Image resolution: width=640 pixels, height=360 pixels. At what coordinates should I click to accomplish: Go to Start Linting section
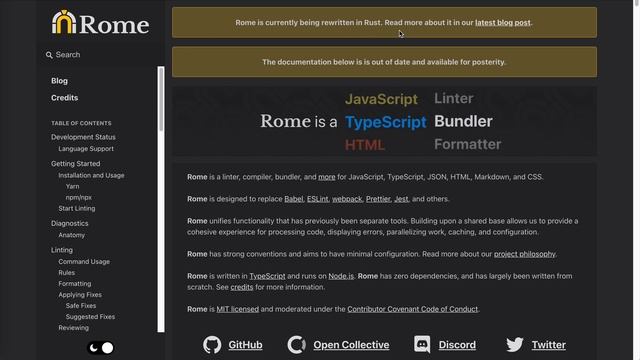tap(77, 209)
